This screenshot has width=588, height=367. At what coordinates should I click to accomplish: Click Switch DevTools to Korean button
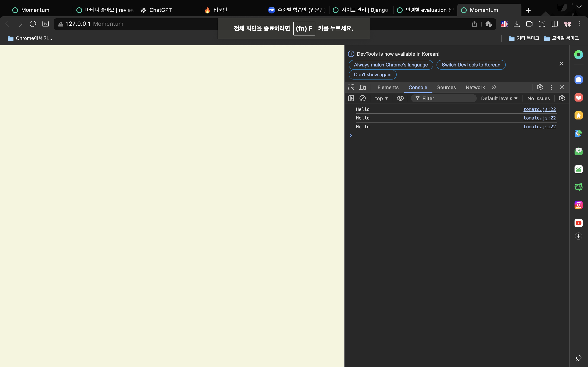471,65
